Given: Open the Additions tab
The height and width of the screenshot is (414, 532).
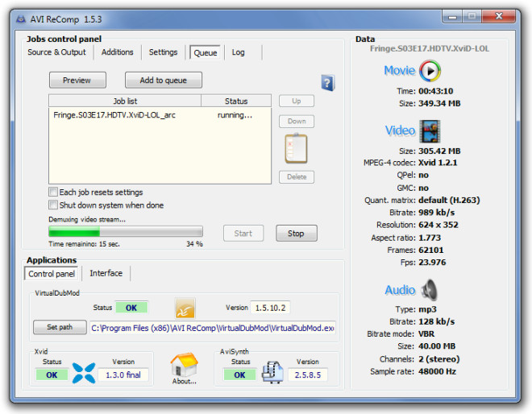Looking at the screenshot, I should click(x=118, y=52).
